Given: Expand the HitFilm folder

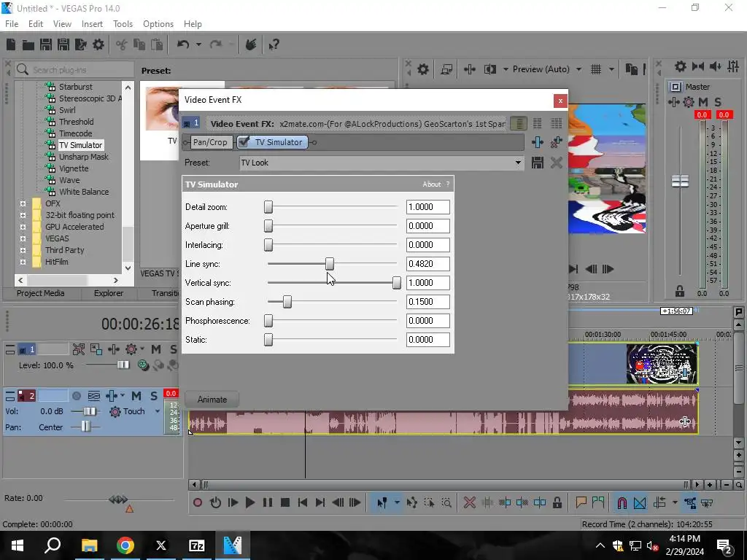Looking at the screenshot, I should (23, 262).
